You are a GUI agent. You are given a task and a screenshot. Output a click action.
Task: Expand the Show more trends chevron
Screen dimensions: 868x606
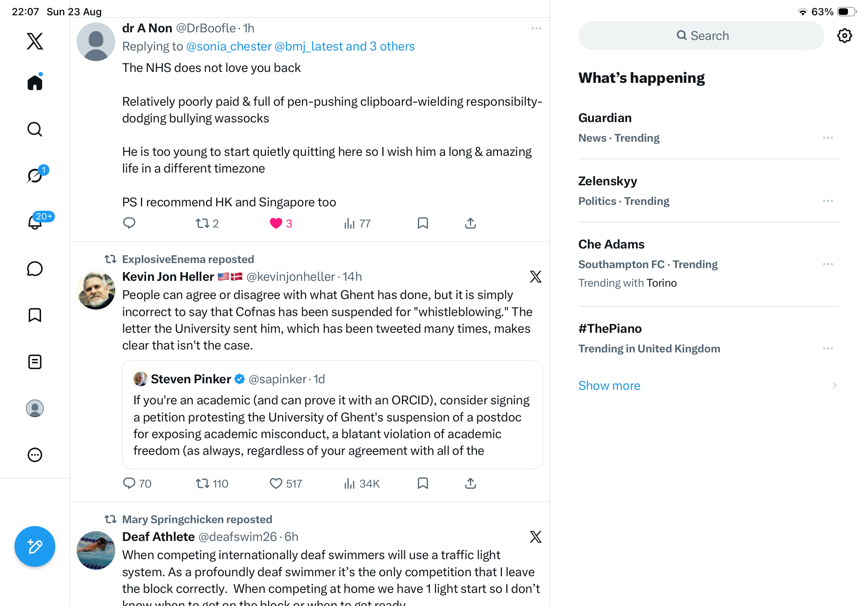tap(834, 385)
